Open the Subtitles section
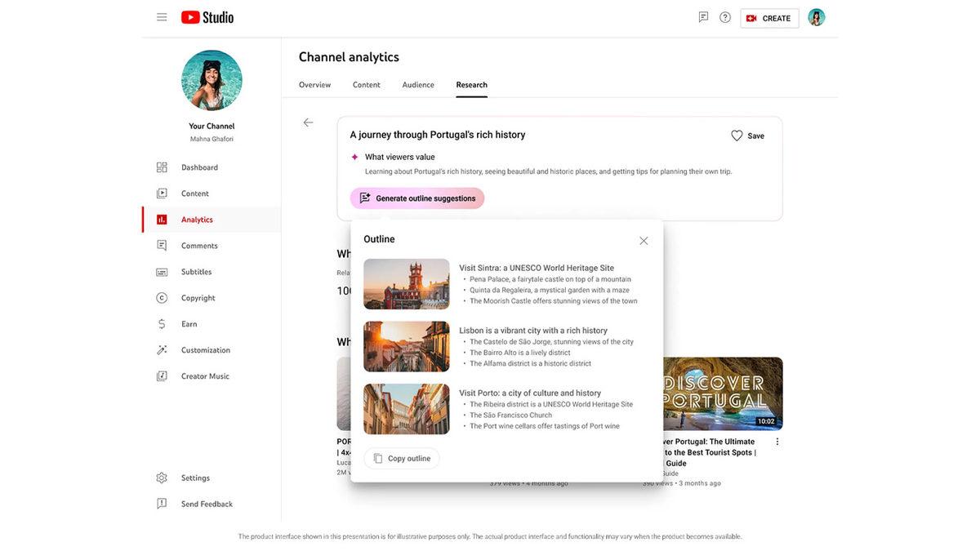 tap(183, 269)
